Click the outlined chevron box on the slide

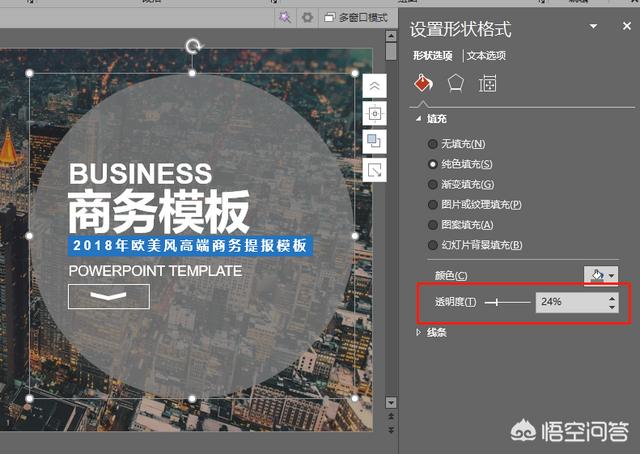click(x=109, y=296)
